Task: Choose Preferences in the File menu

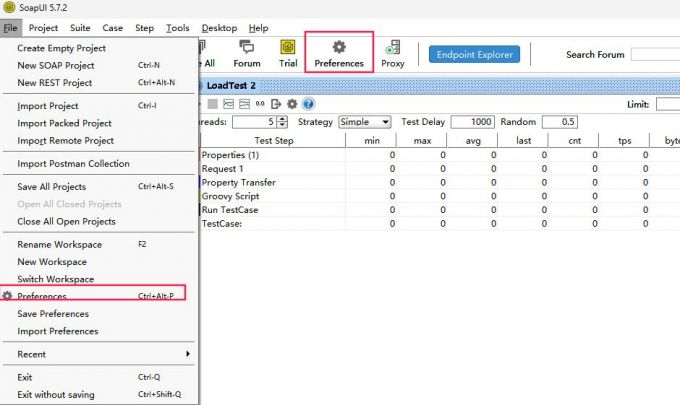Action: coord(99,296)
